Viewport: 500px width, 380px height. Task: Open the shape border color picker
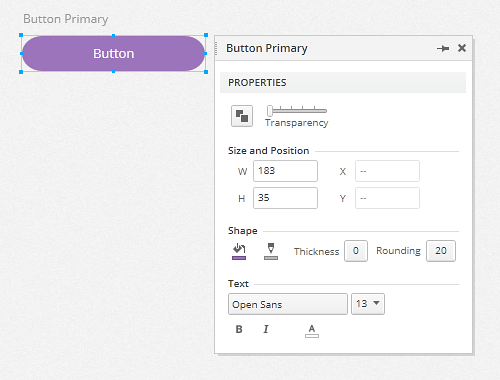tap(271, 251)
